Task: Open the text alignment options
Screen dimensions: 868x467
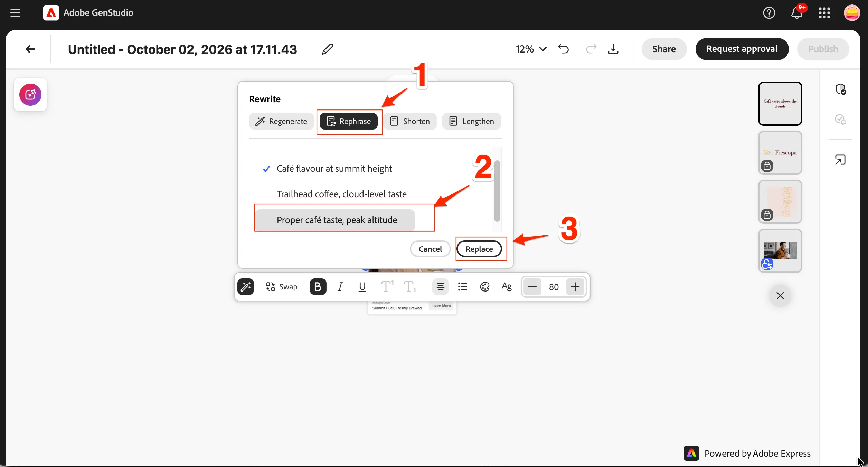Action: tap(440, 287)
